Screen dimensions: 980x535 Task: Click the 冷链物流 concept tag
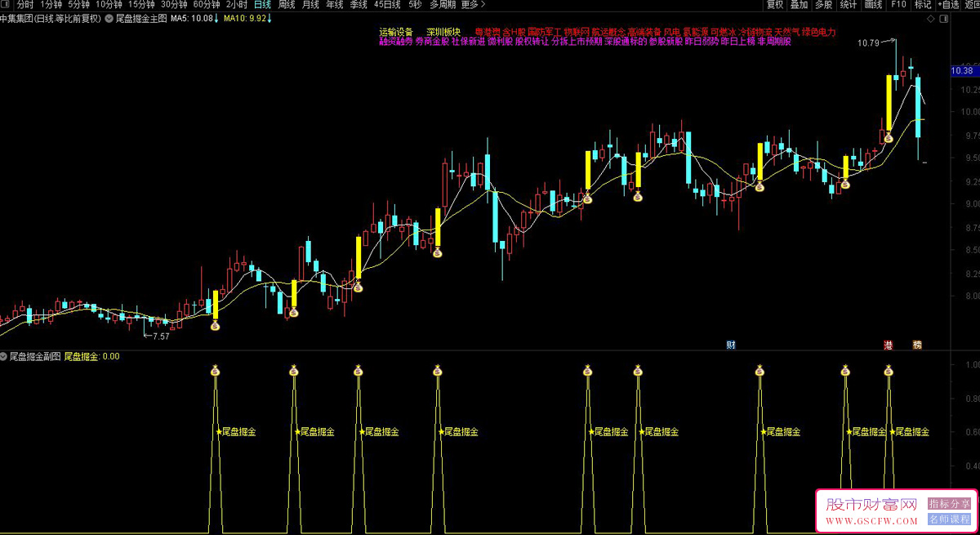755,33
